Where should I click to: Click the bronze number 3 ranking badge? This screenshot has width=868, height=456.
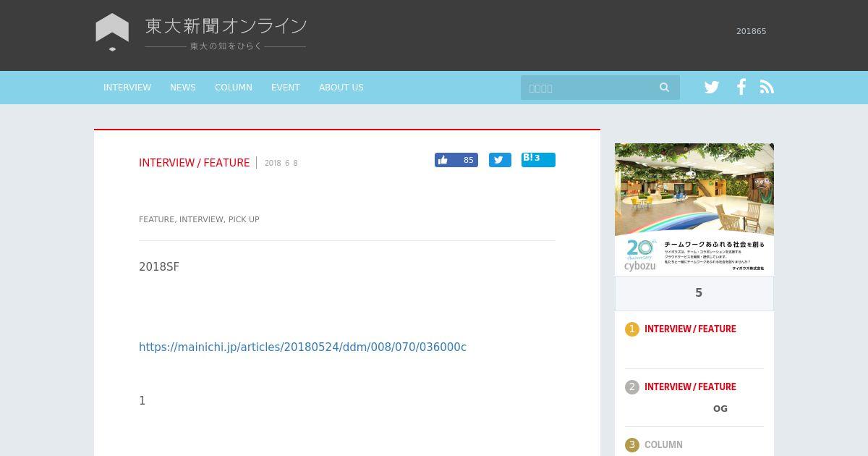[632, 445]
